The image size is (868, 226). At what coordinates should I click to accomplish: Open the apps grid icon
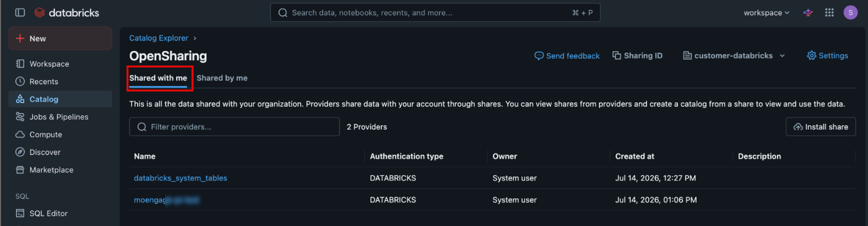(829, 12)
